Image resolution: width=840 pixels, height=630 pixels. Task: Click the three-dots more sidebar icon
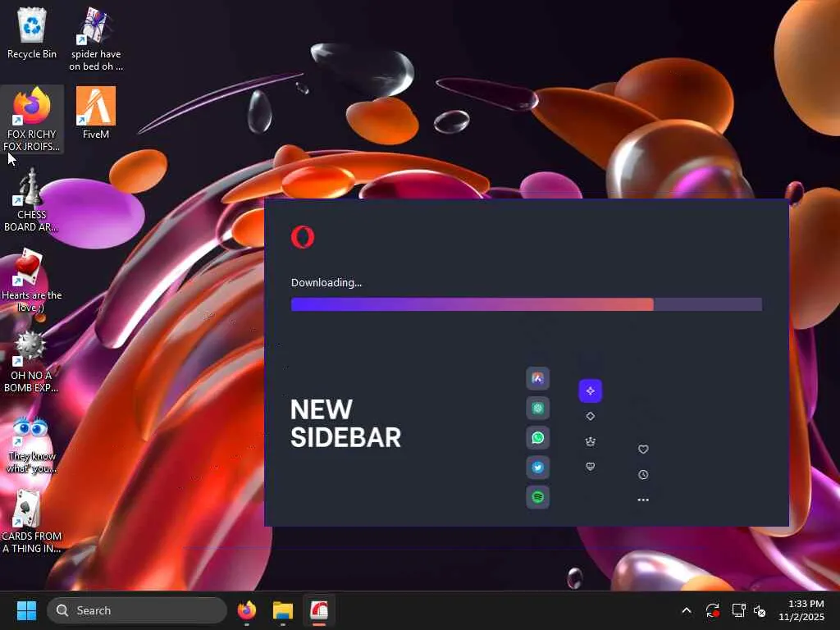(x=643, y=500)
